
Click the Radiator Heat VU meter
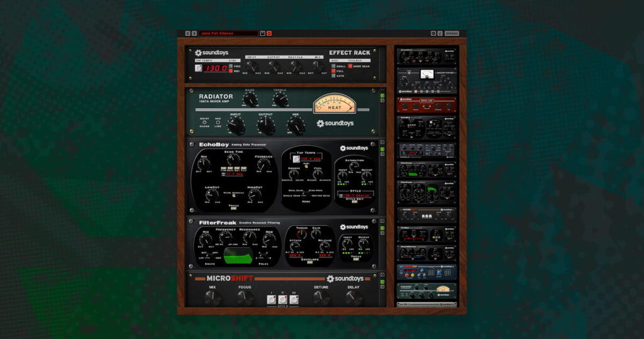[335, 104]
